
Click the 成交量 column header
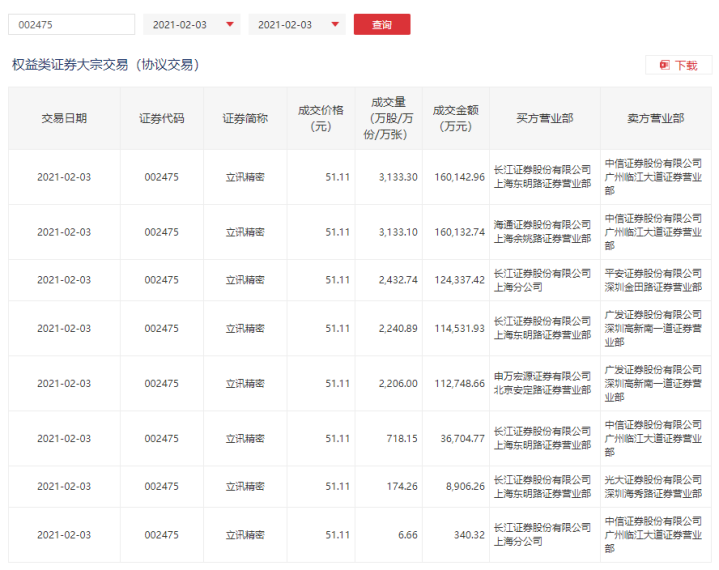click(387, 118)
